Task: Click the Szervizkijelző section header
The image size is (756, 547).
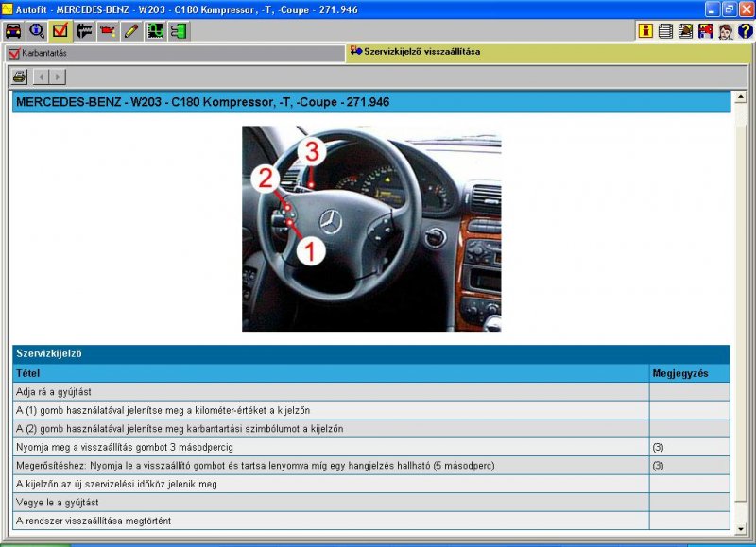Action: coord(371,353)
